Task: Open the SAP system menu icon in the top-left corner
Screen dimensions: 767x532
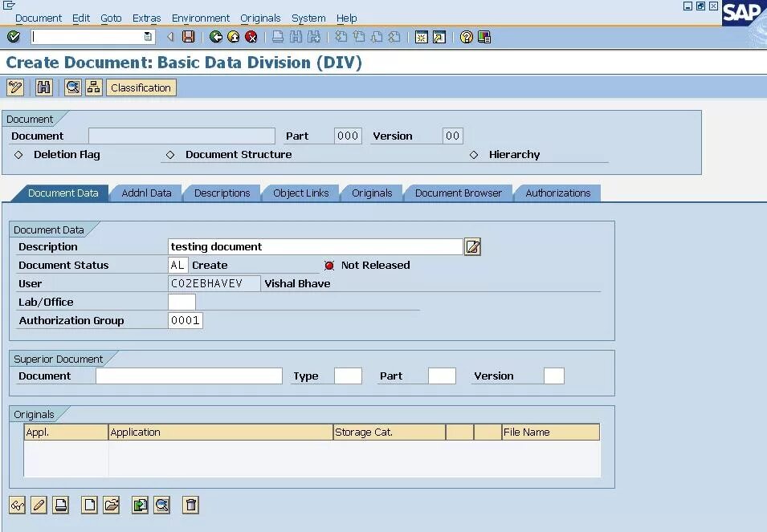Action: [x=9, y=6]
